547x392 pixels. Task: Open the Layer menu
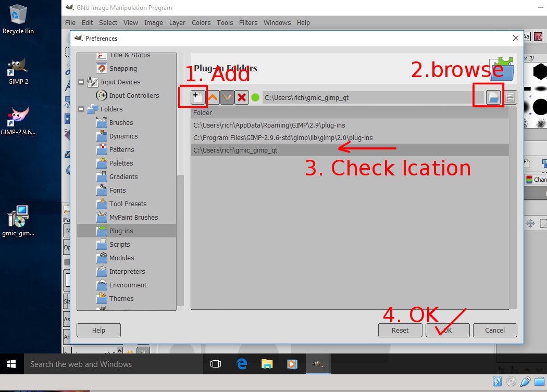pyautogui.click(x=177, y=23)
